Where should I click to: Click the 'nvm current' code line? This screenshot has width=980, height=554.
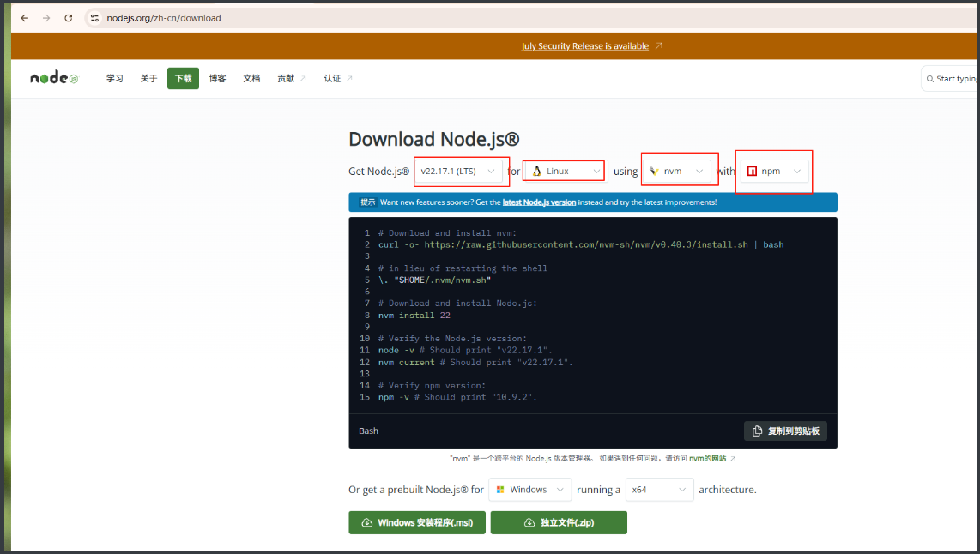click(475, 362)
